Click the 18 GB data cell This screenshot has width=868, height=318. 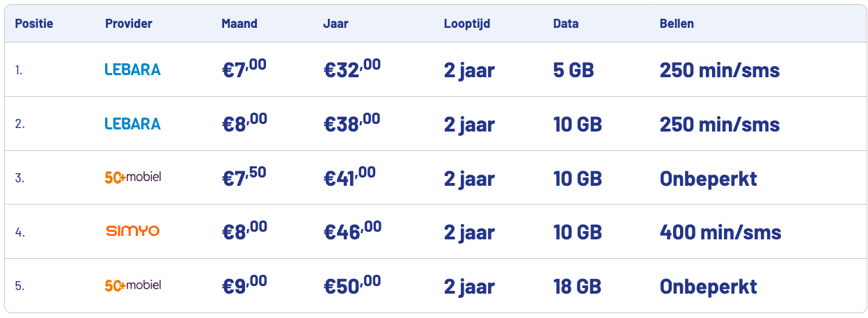(x=577, y=286)
